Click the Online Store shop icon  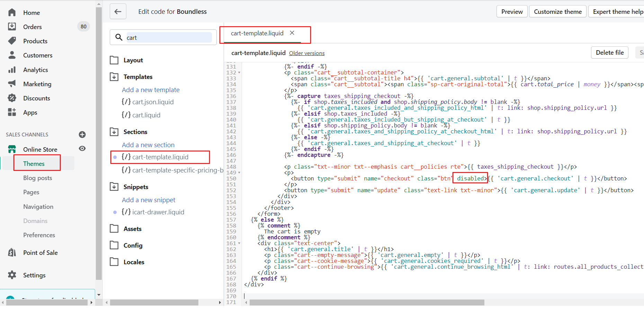click(x=12, y=149)
